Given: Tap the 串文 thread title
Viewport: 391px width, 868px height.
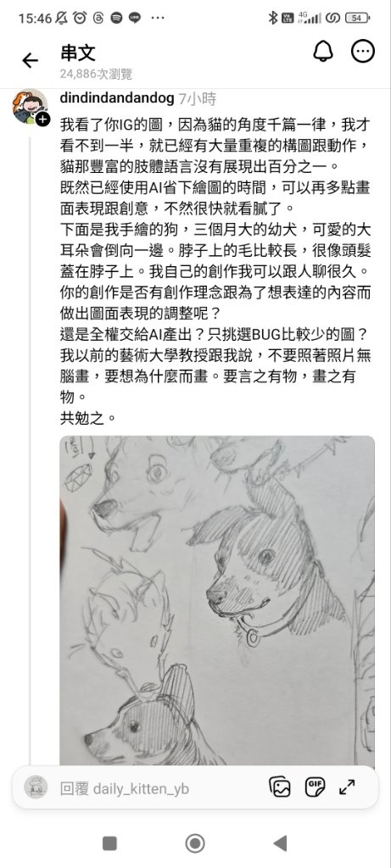Looking at the screenshot, I should click(78, 53).
